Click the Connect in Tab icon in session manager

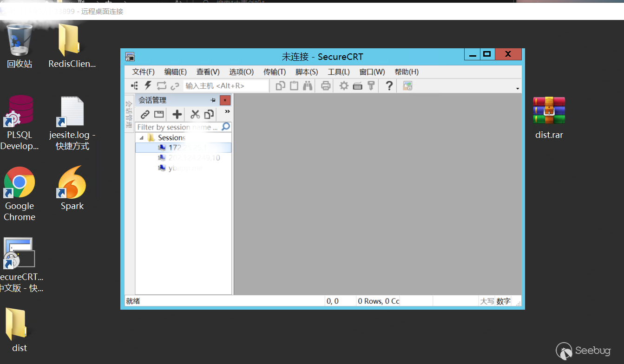coord(159,114)
